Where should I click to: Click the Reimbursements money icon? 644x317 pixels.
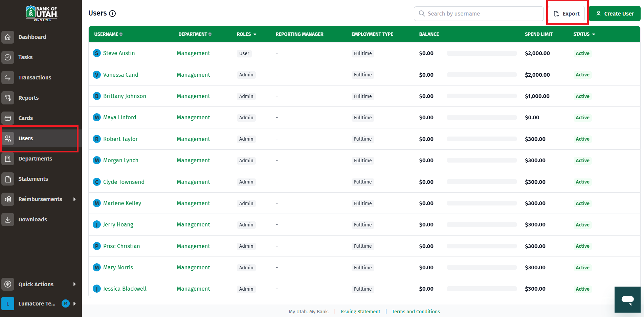click(x=8, y=199)
